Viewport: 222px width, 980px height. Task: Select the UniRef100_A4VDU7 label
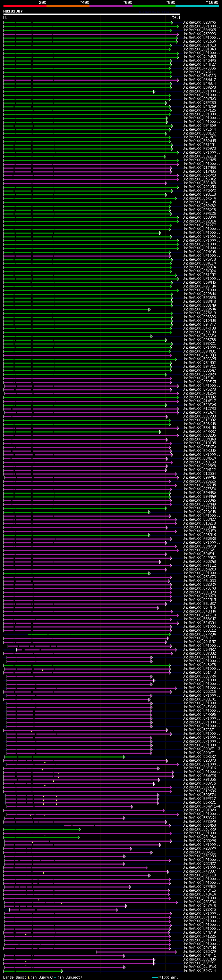tap(199, 871)
